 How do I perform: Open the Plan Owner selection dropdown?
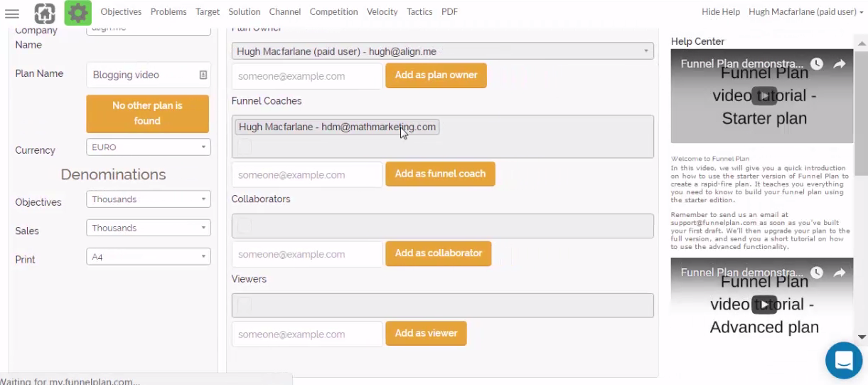pyautogui.click(x=442, y=51)
